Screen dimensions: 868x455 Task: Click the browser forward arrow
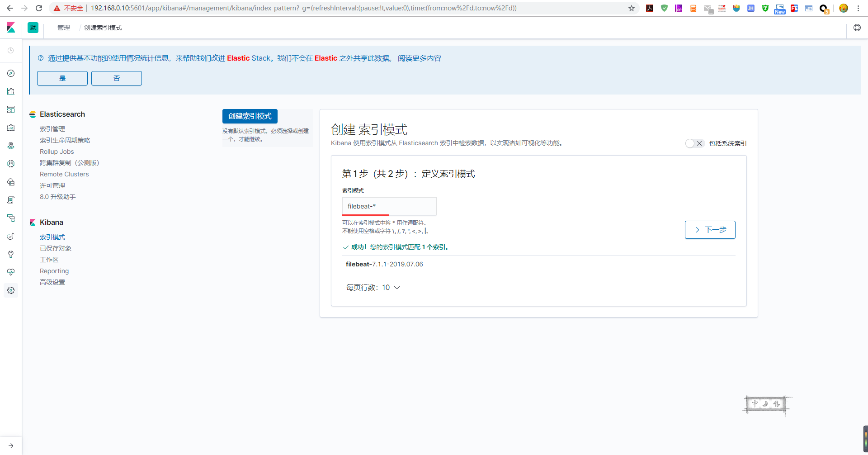[x=24, y=8]
